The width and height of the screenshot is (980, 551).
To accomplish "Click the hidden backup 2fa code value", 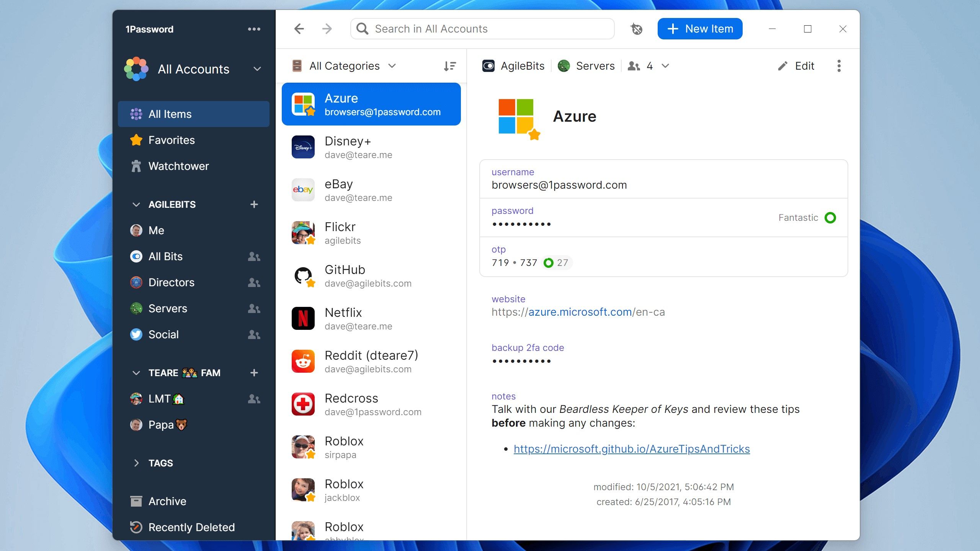I will click(521, 361).
